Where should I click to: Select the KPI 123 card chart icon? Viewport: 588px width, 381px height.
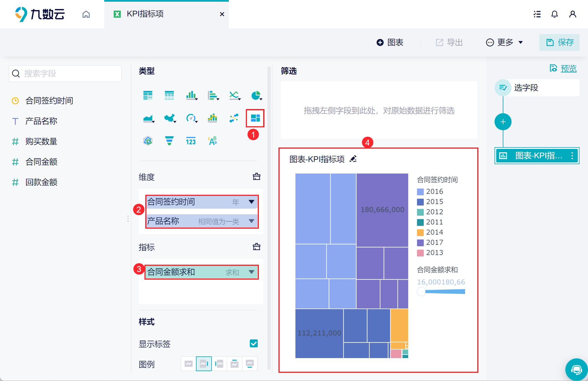(x=191, y=141)
